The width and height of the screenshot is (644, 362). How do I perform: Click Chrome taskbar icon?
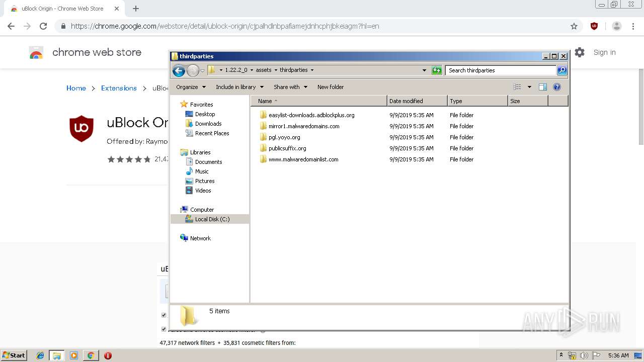click(x=91, y=355)
